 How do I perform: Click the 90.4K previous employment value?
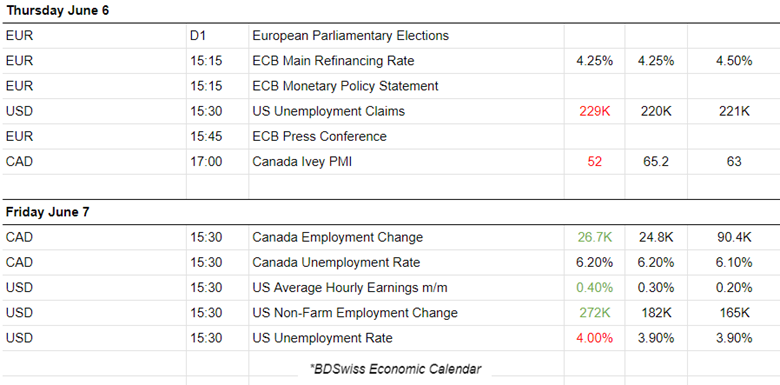[734, 237]
